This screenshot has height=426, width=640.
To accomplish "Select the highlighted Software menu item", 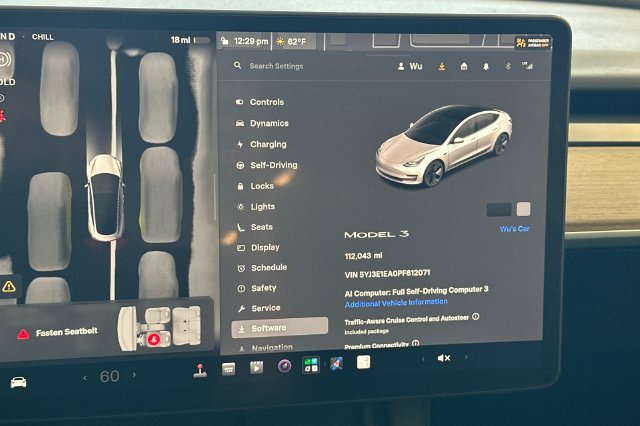I will click(280, 328).
